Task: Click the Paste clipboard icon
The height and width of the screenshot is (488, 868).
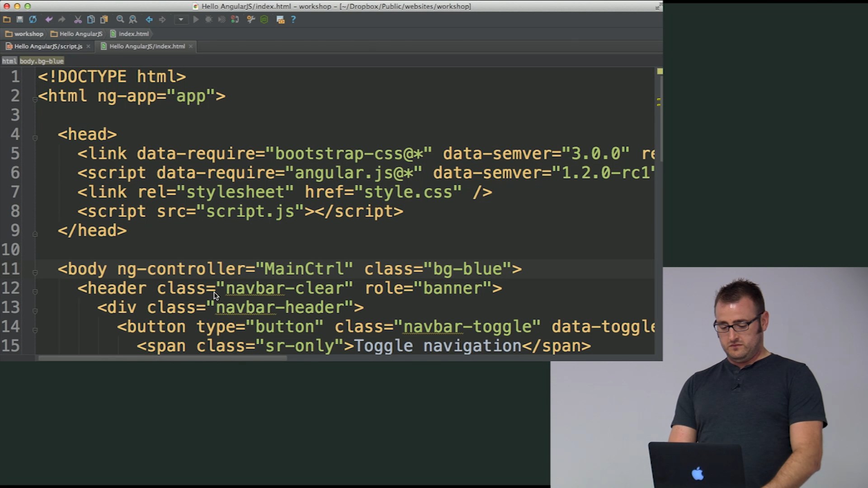Action: click(x=104, y=19)
